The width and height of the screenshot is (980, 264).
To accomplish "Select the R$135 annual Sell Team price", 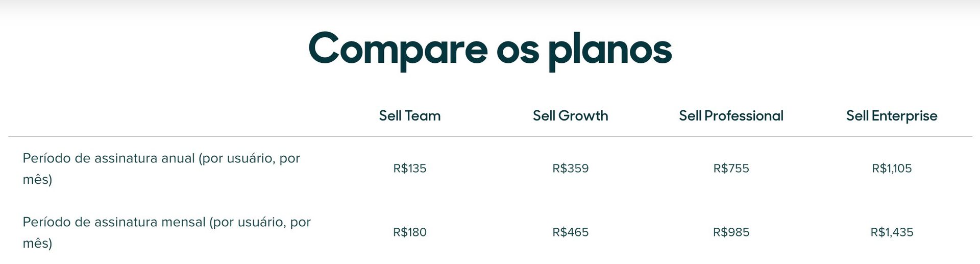I will 409,169.
